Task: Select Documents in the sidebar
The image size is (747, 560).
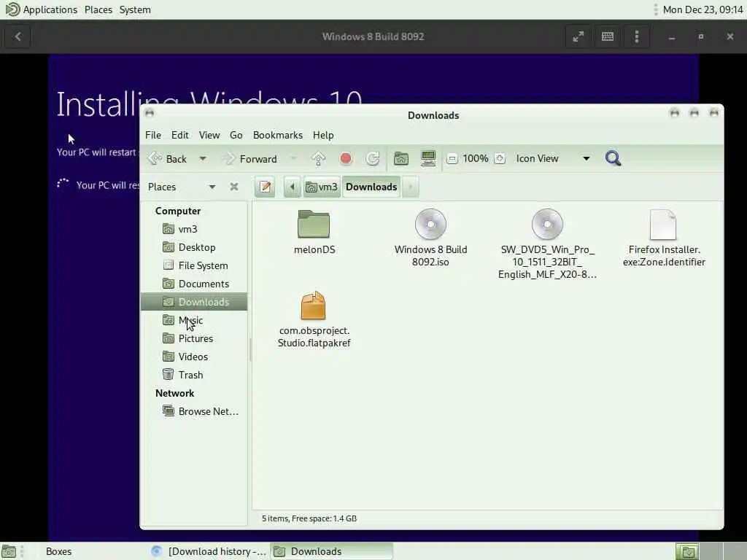Action: pos(194,284)
